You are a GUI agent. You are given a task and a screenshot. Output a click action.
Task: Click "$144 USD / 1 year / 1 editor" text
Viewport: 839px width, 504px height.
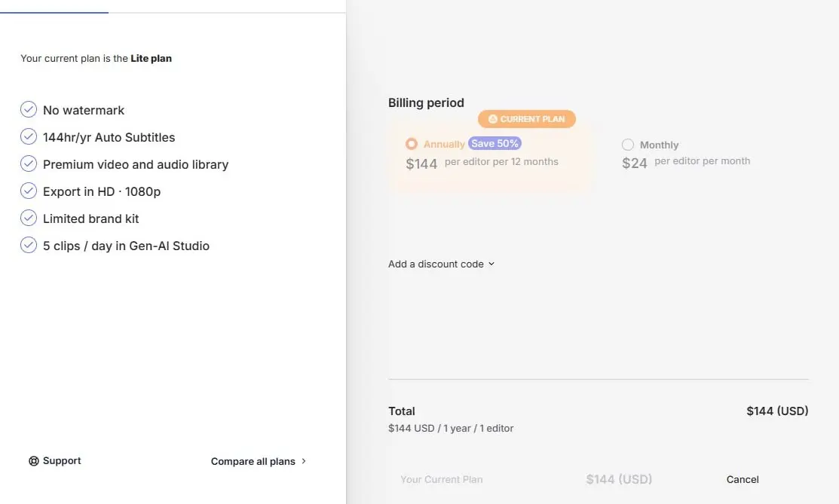[x=451, y=428]
